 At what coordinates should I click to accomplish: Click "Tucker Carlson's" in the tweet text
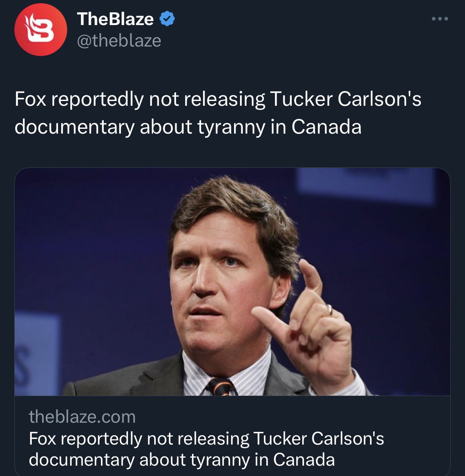pyautogui.click(x=345, y=99)
